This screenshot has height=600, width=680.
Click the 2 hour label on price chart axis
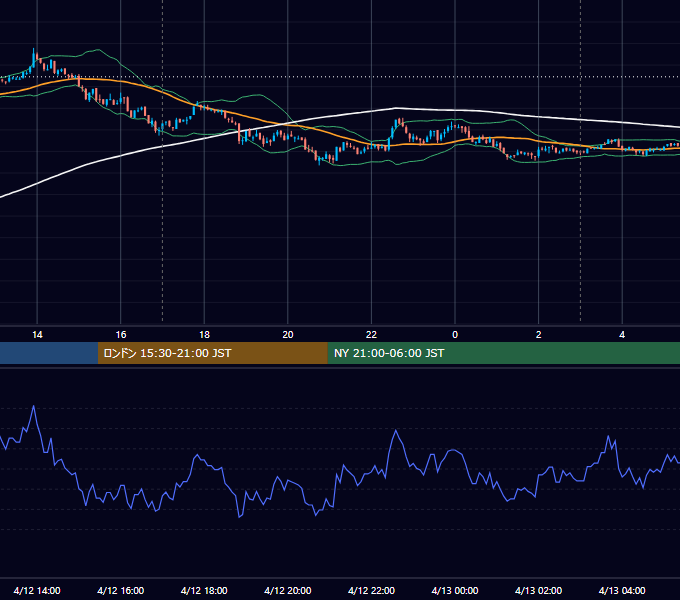click(x=538, y=335)
